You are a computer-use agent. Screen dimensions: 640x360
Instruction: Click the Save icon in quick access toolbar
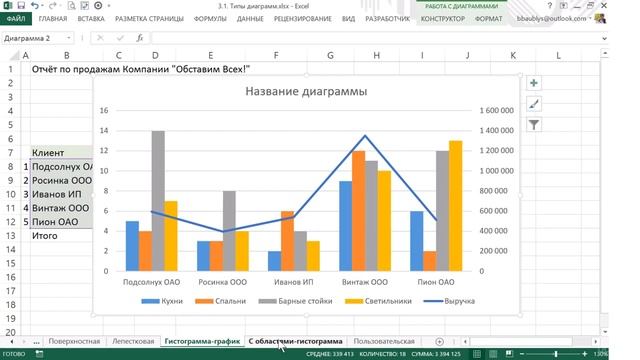[21, 6]
